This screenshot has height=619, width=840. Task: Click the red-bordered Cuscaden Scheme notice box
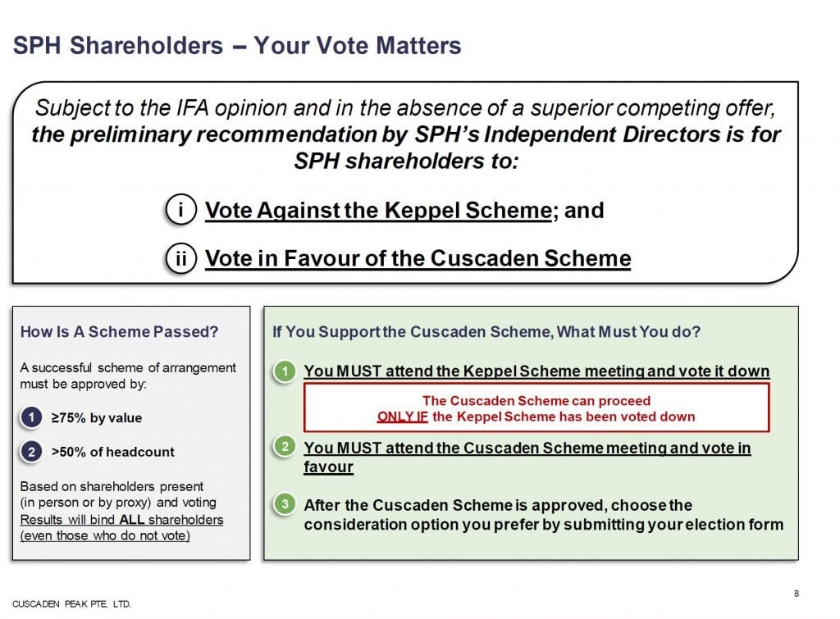coord(536,407)
